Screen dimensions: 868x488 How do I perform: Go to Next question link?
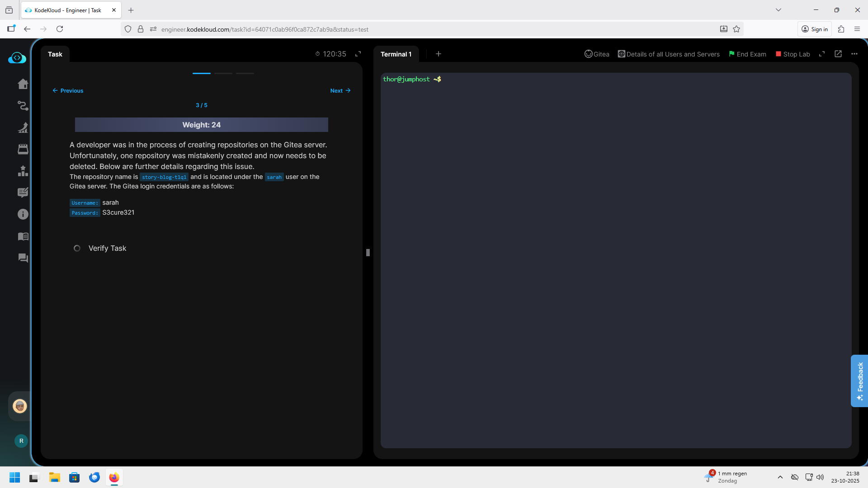tap(340, 90)
